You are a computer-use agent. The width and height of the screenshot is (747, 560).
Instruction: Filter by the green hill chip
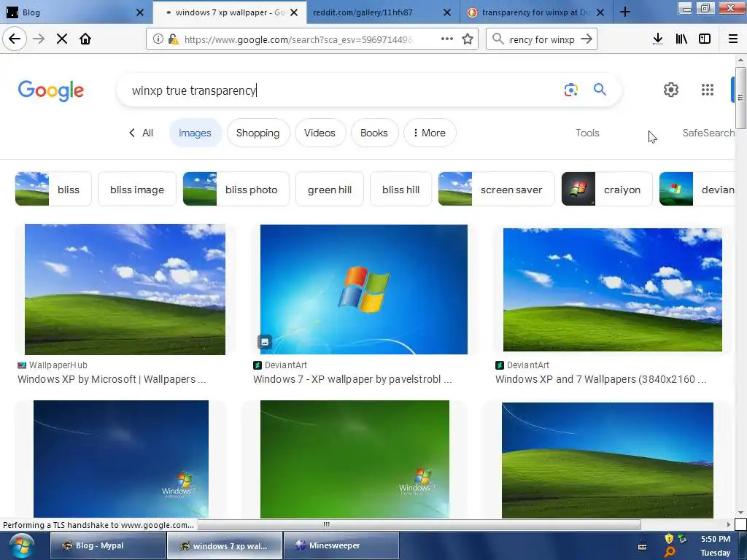(x=330, y=189)
